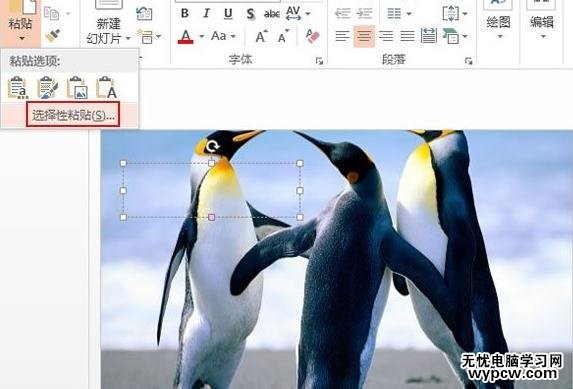
Task: Open character spacing AV menu
Action: [x=298, y=14]
